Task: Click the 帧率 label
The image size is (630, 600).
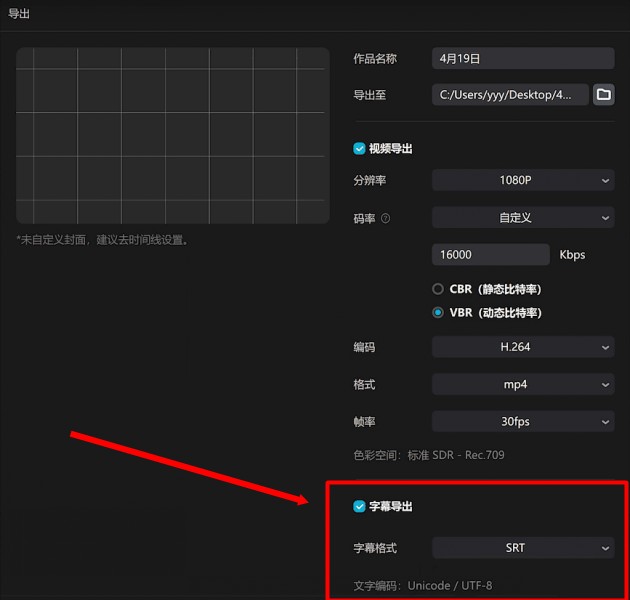Action: 364,422
